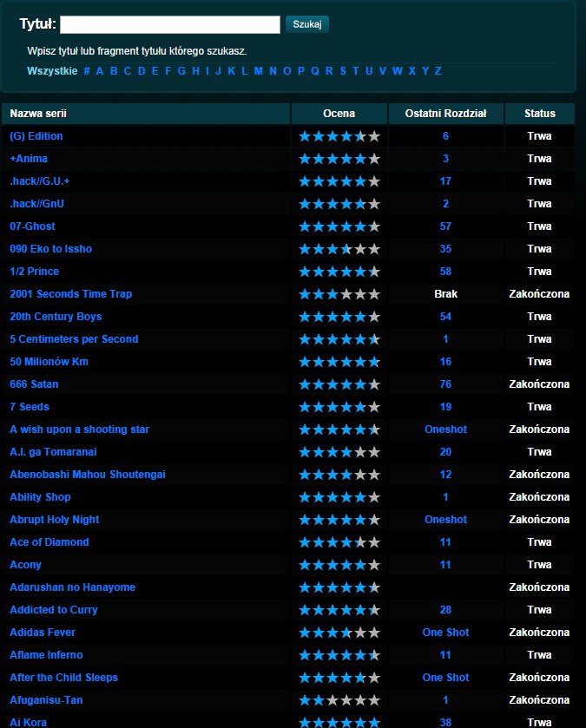Open chapter 6 of (G) Edition
586x728 pixels.
point(445,136)
